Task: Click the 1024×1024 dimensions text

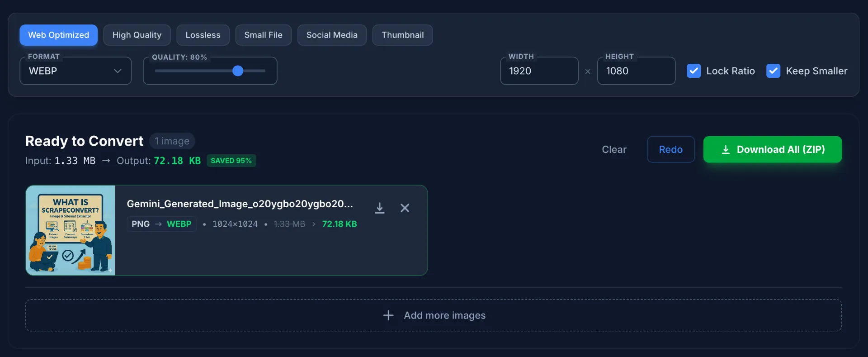Action: pyautogui.click(x=235, y=224)
